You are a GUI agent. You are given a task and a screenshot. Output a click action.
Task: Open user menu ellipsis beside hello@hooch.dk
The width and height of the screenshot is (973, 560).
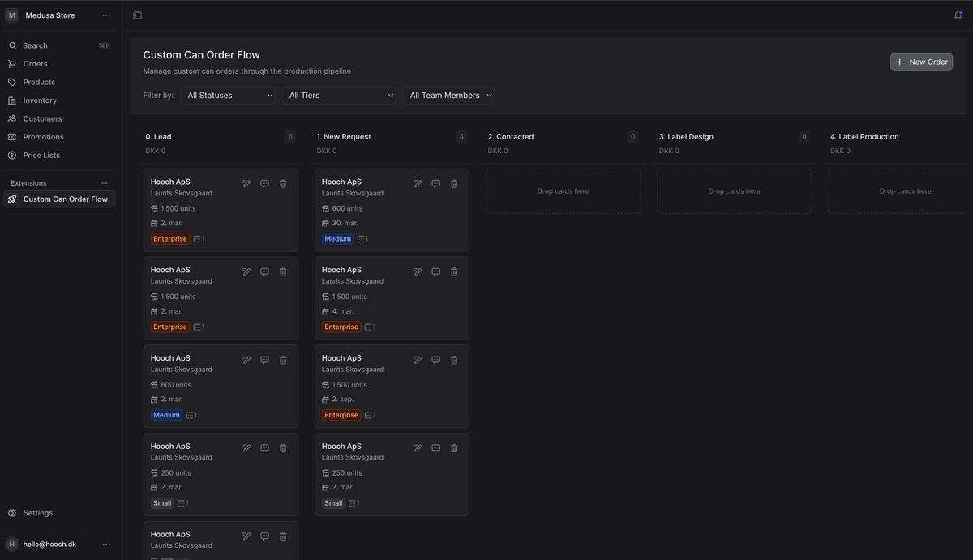click(106, 545)
